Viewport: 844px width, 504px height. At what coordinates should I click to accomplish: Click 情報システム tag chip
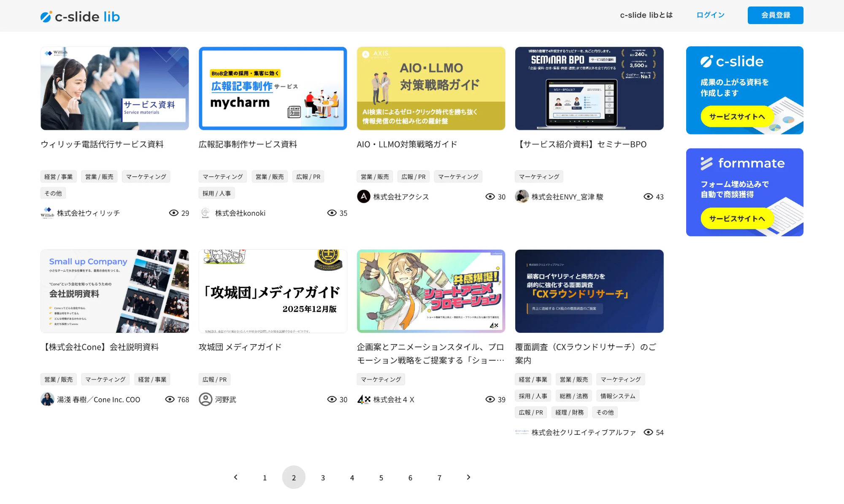[617, 396]
